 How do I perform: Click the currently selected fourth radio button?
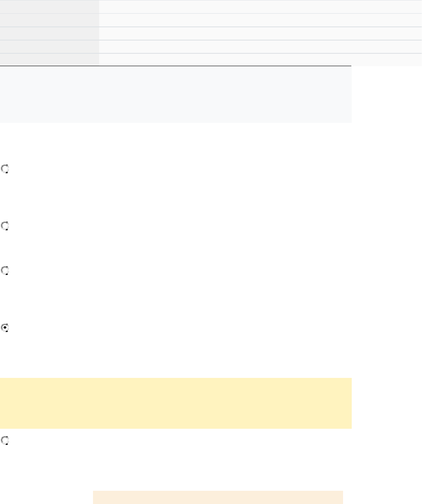(x=5, y=327)
